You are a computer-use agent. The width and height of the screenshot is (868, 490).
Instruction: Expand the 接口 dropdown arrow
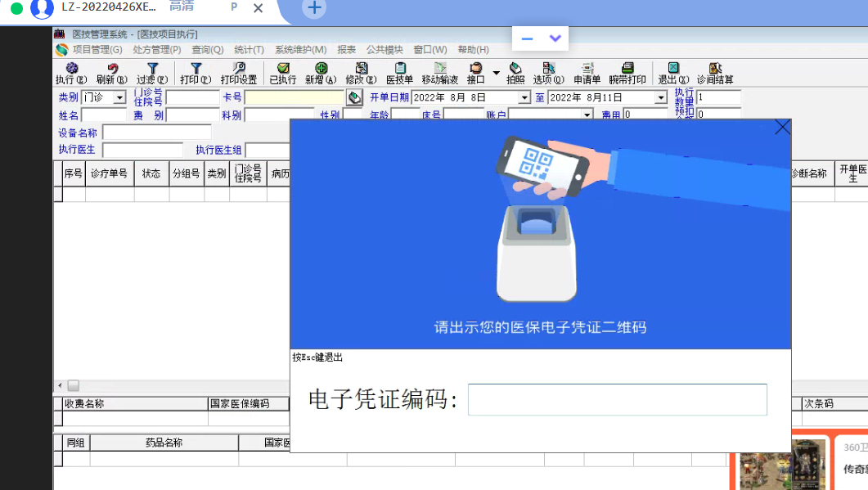coord(496,73)
